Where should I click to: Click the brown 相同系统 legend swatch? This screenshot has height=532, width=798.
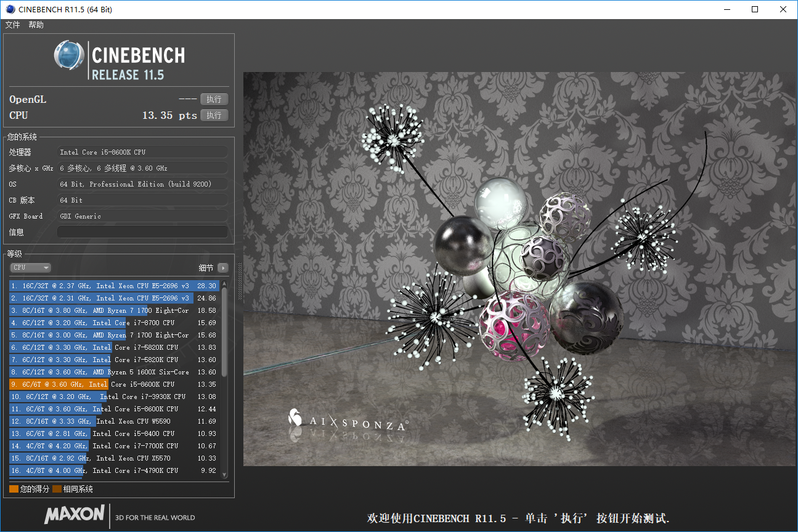pyautogui.click(x=57, y=490)
